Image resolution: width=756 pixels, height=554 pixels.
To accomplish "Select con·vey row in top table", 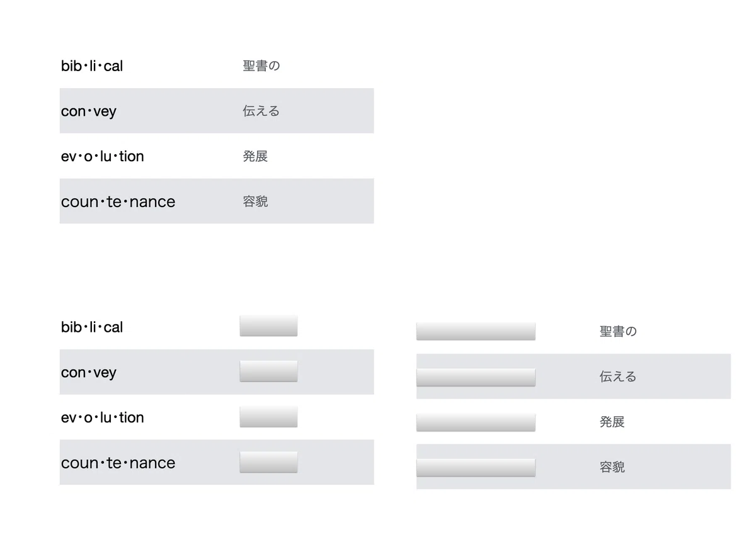I will coord(217,111).
